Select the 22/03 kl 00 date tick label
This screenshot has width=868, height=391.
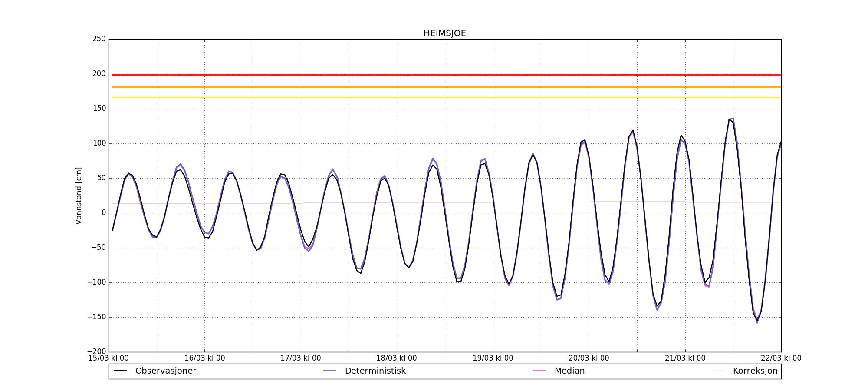click(x=780, y=358)
